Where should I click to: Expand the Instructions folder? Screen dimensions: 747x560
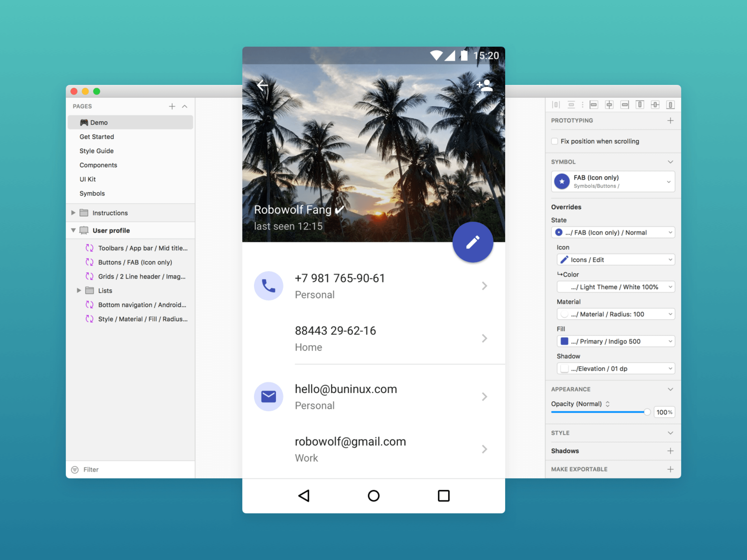[73, 213]
